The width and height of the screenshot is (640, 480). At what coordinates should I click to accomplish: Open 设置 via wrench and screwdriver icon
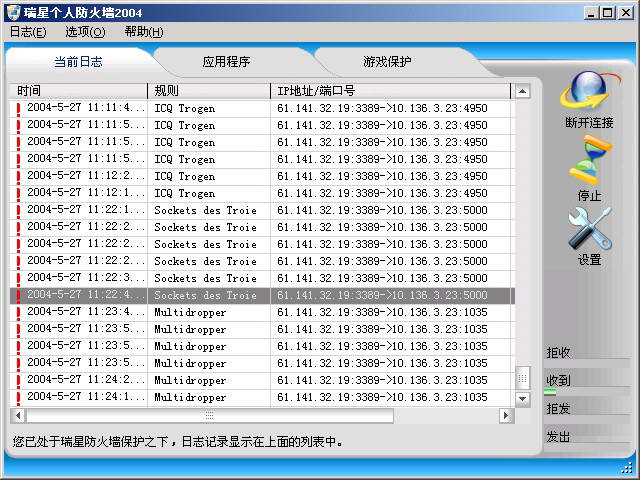[x=589, y=228]
